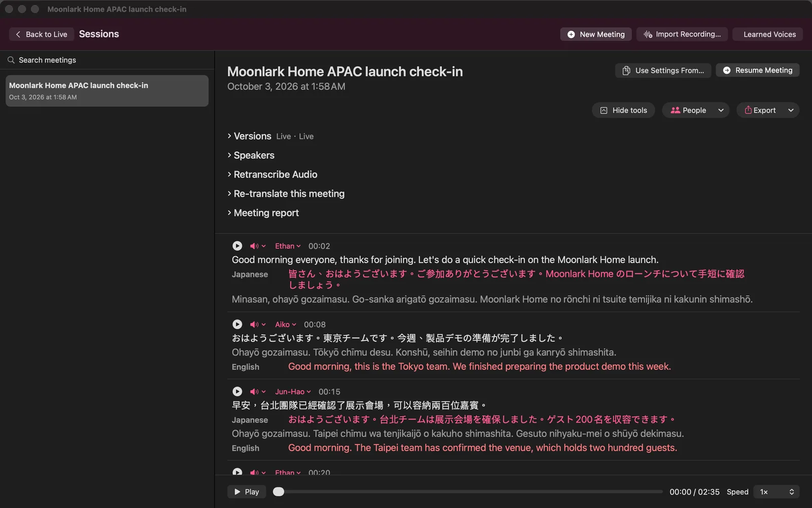Screen dimensions: 812x508
Task: Click the 00:00 / 02:35 time display
Action: click(x=694, y=492)
